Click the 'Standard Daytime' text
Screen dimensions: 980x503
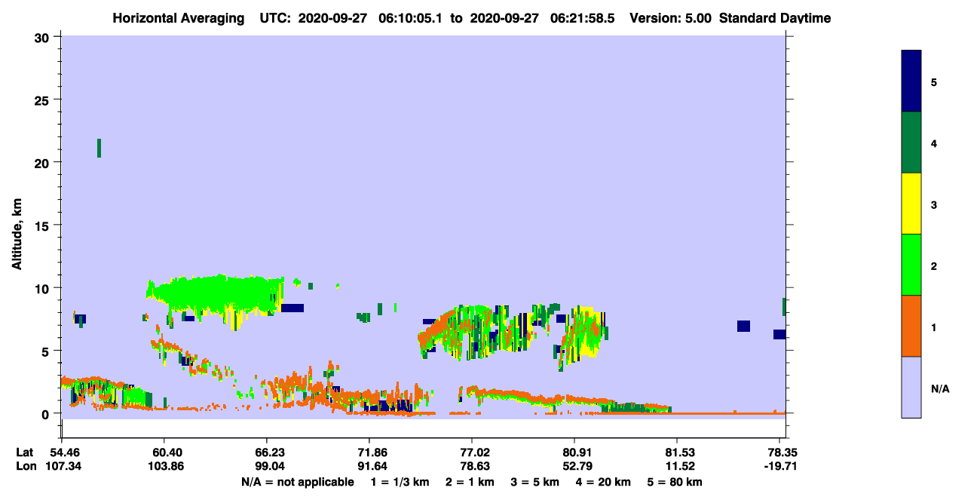(x=775, y=18)
